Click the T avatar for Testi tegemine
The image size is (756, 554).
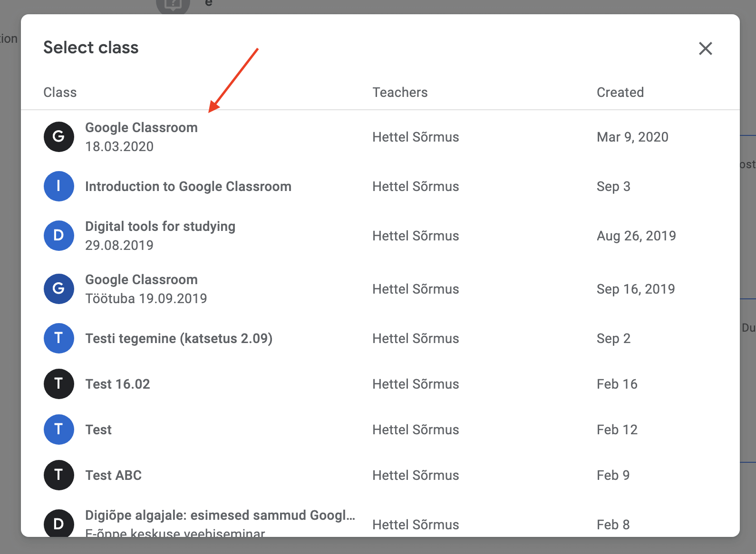tap(58, 338)
